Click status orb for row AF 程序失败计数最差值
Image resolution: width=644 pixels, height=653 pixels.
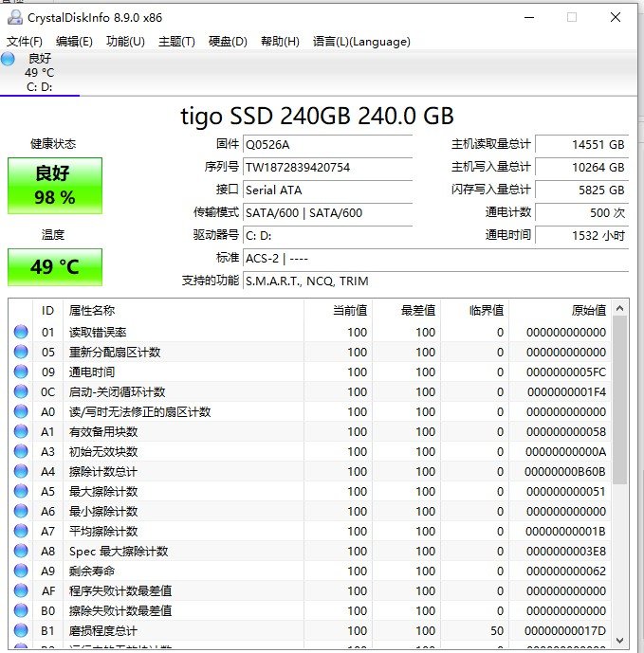21,590
